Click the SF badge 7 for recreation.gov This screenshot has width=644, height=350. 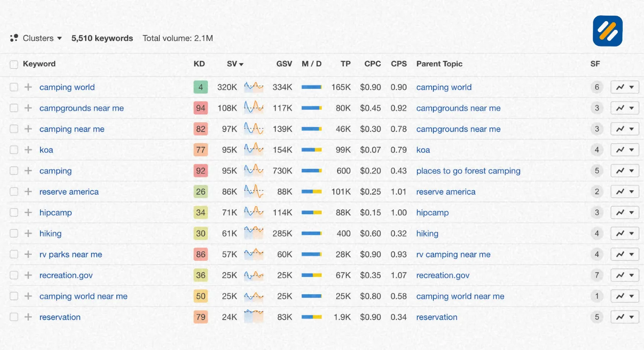click(597, 275)
